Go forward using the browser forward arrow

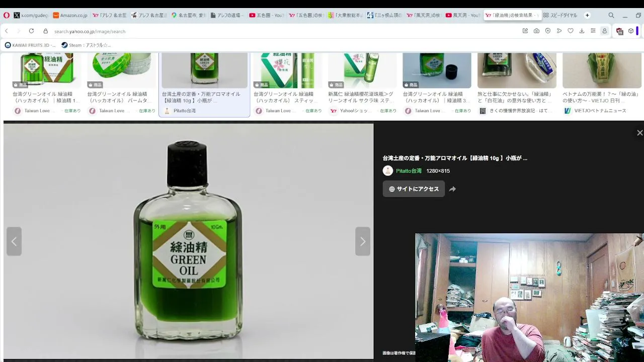tap(19, 31)
